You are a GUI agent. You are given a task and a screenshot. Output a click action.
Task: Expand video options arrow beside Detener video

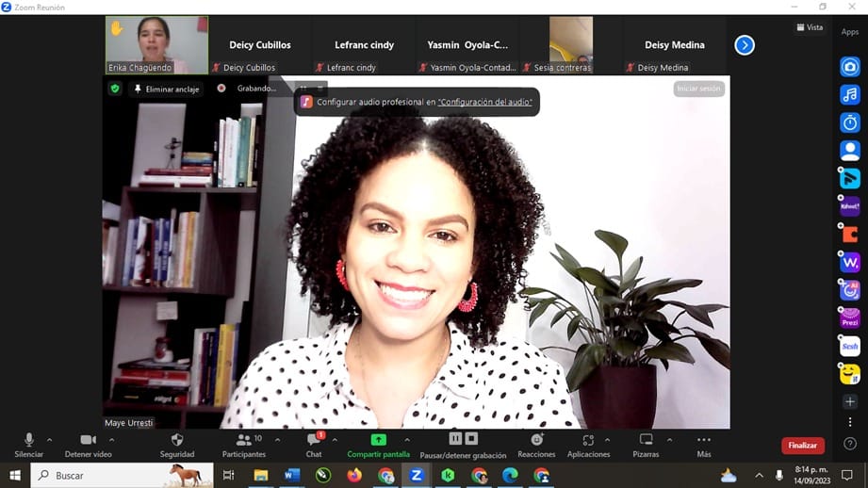(x=111, y=439)
